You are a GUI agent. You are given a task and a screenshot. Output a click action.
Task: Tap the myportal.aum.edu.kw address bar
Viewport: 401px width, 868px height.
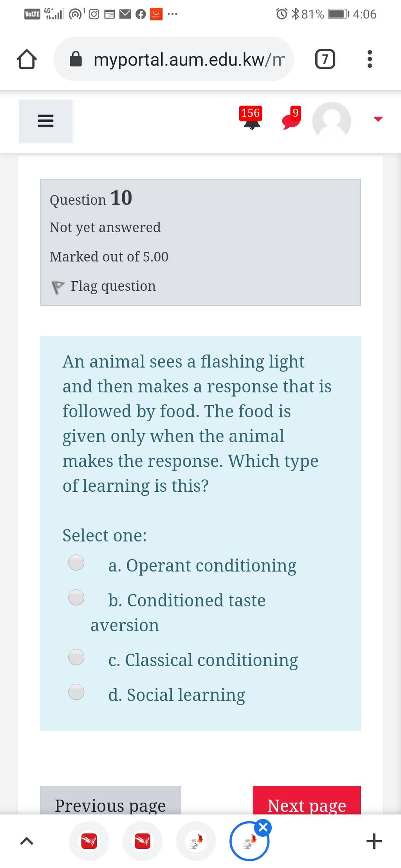pyautogui.click(x=173, y=59)
